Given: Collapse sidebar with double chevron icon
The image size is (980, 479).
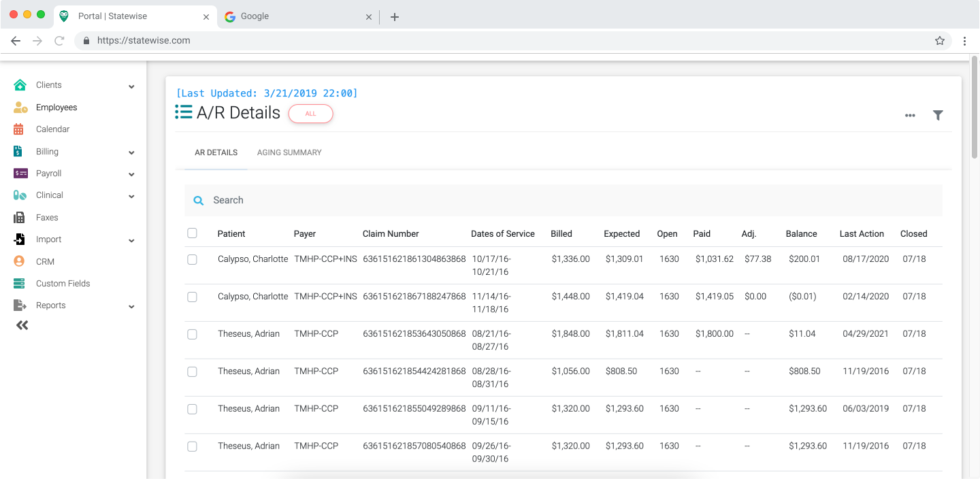Looking at the screenshot, I should point(22,325).
